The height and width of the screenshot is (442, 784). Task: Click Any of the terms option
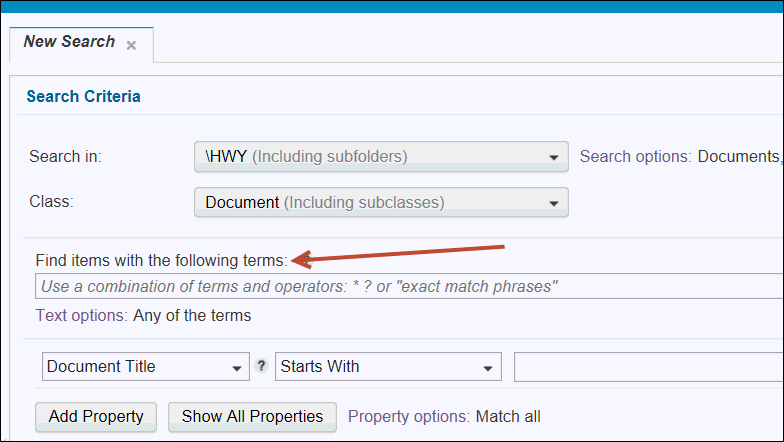[192, 316]
